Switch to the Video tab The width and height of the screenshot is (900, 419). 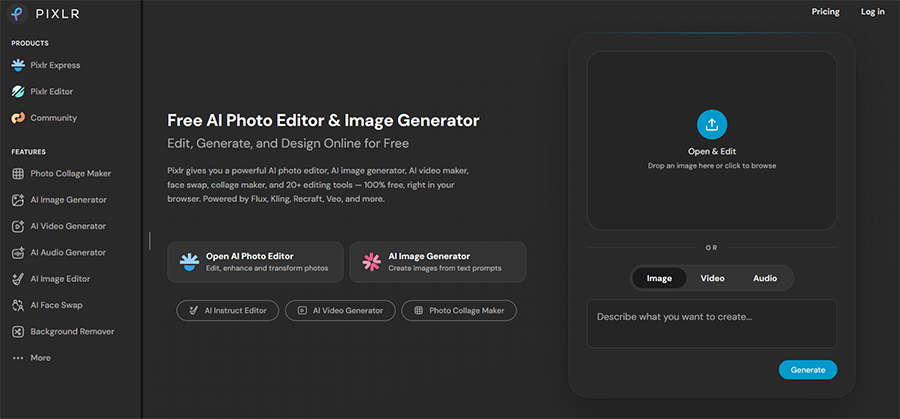pos(712,278)
